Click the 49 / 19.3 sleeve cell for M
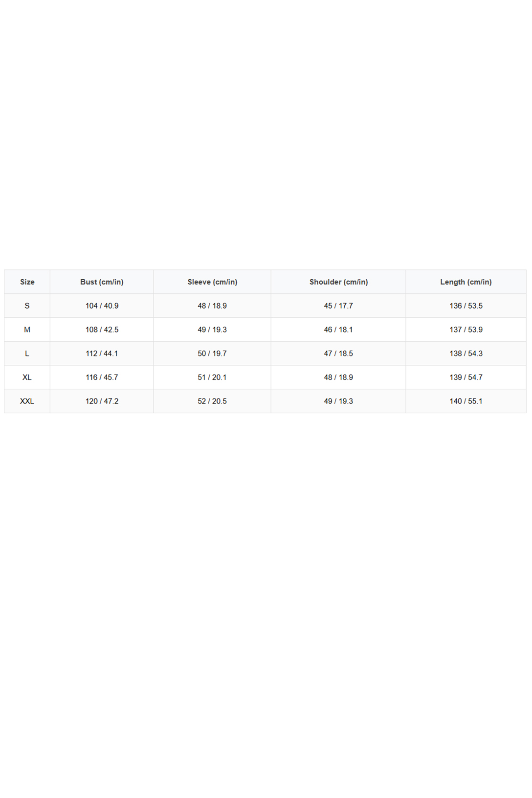The width and height of the screenshot is (532, 798). pyautogui.click(x=212, y=330)
